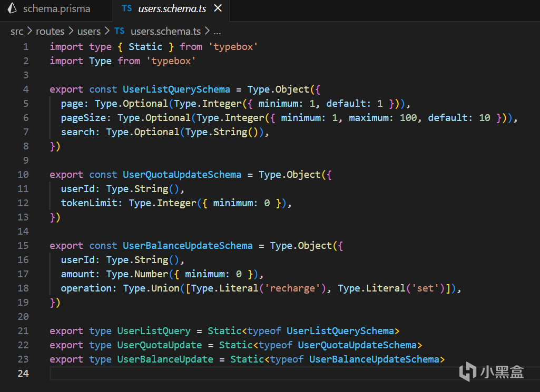Click UserBalanceUpdateSchema on line 15

[x=188, y=246]
